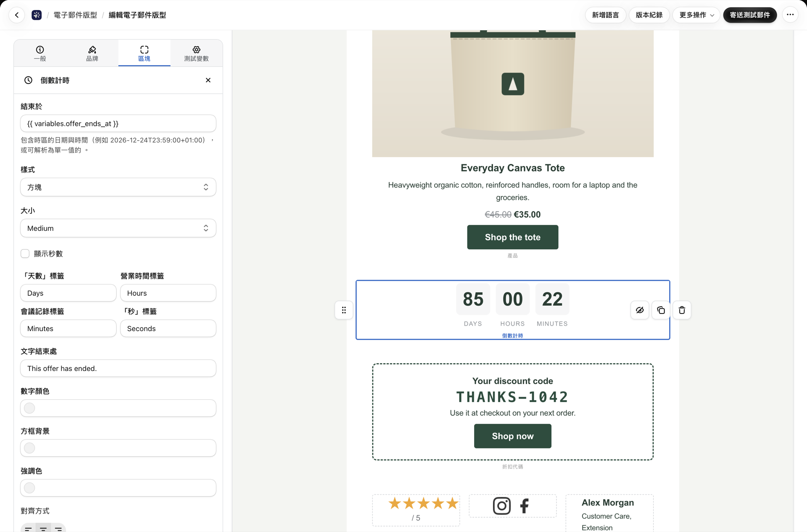Open 版本紀錄

point(649,15)
